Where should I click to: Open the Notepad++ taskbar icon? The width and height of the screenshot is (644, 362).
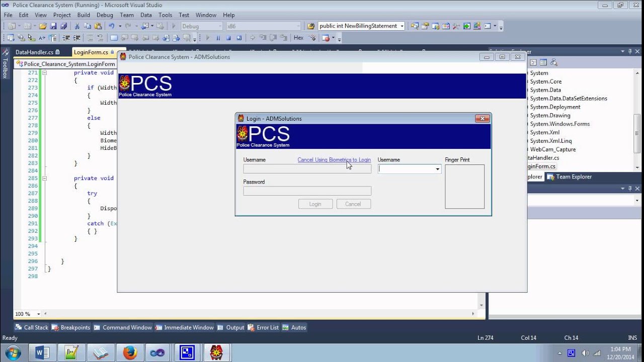[72, 353]
